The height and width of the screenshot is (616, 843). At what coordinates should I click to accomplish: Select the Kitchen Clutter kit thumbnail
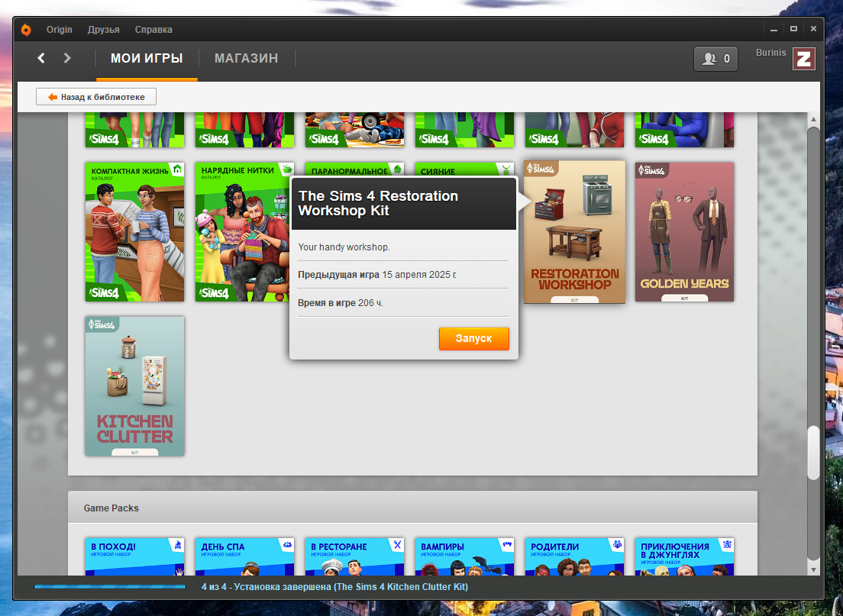tap(135, 386)
